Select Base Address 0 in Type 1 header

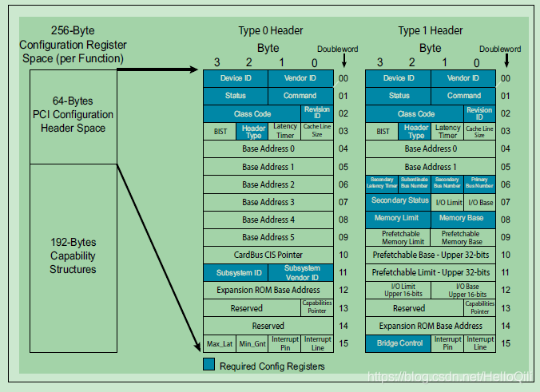tap(431, 149)
